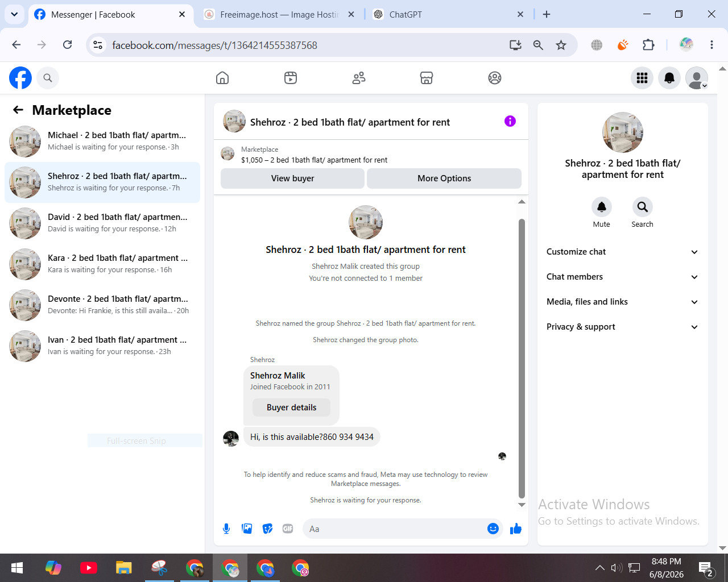The width and height of the screenshot is (728, 582).
Task: Click the chat scrollbar down arrow
Action: tap(522, 505)
